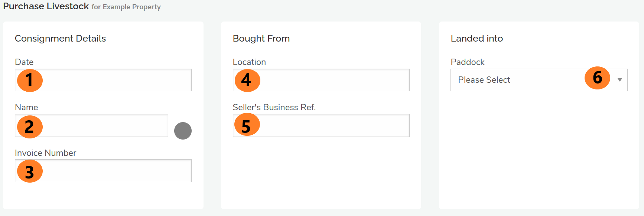Image resolution: width=644 pixels, height=216 pixels.
Task: Click the Purchase Livestock page title
Action: click(46, 6)
